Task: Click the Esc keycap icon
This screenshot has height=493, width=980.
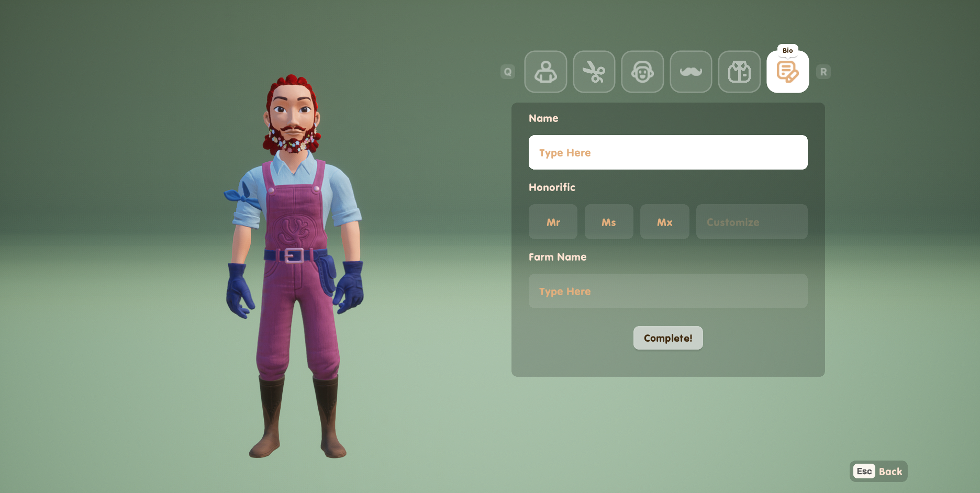Action: [x=864, y=472]
